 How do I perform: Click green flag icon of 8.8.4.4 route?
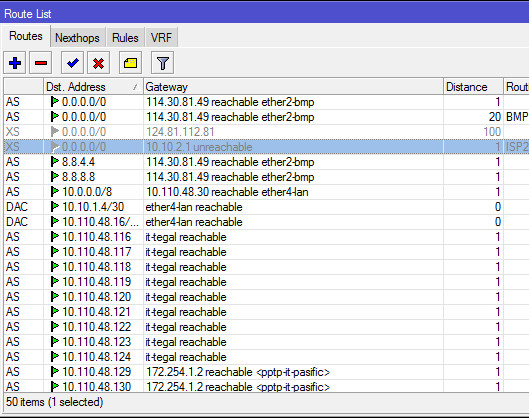pyautogui.click(x=54, y=162)
